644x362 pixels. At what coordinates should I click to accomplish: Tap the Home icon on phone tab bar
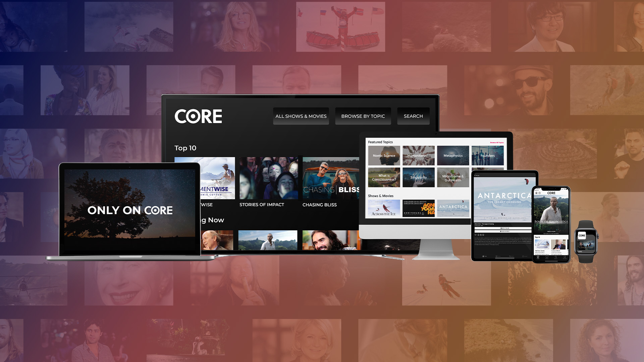click(x=538, y=257)
